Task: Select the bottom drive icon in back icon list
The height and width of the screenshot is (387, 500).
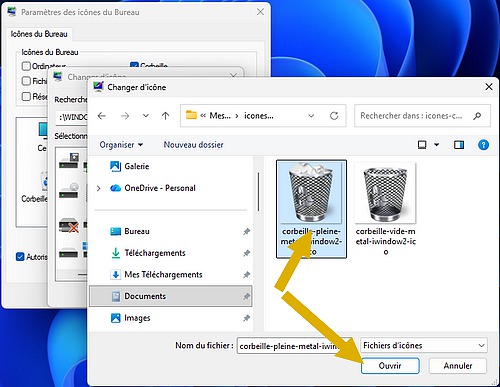Action: (69, 254)
